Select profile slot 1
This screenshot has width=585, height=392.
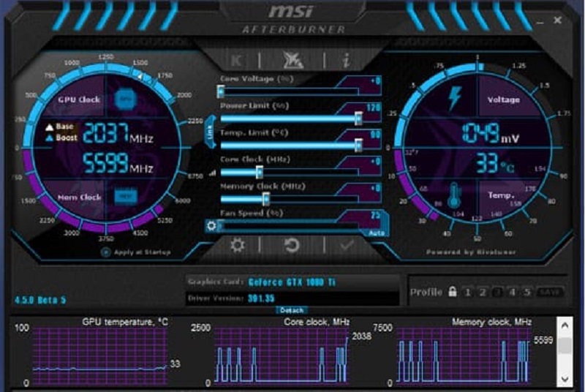point(468,293)
